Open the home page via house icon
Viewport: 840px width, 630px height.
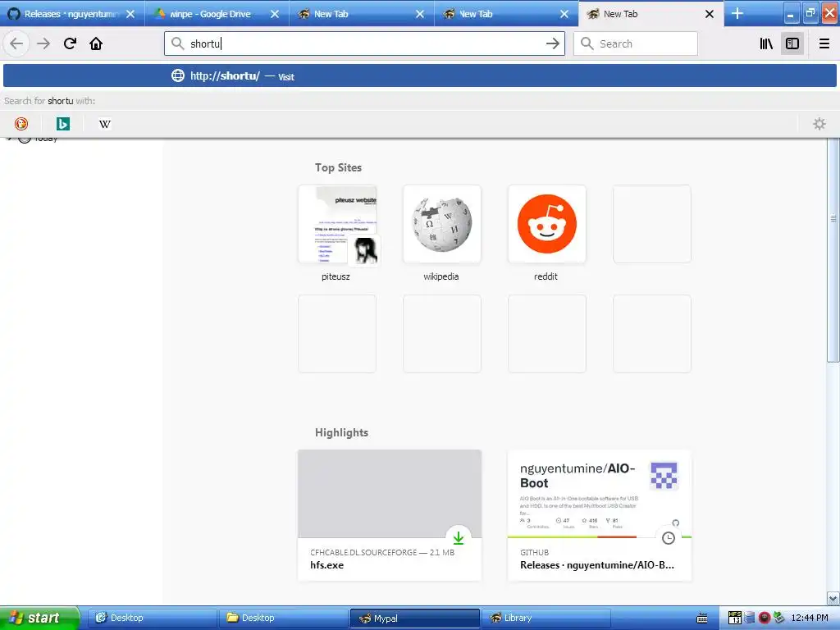[x=96, y=43]
